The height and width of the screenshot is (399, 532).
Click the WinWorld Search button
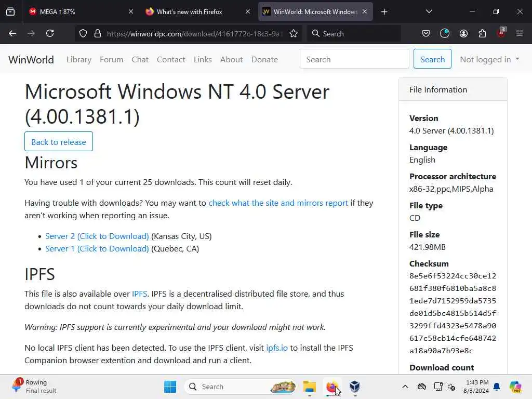(432, 59)
